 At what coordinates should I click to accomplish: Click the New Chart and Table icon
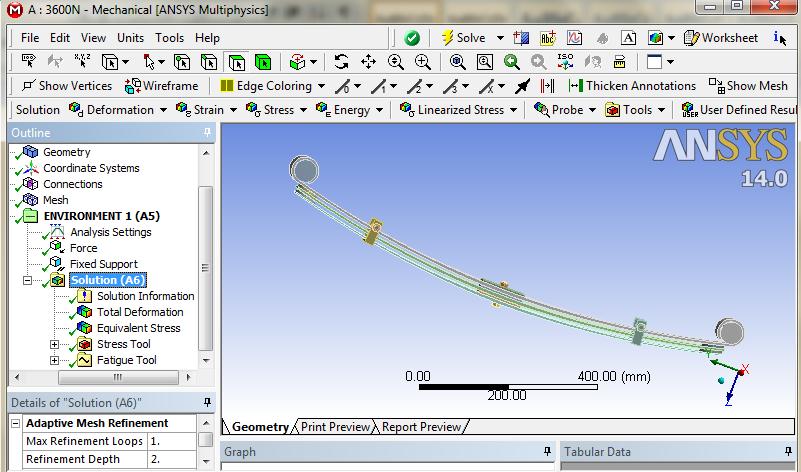click(574, 38)
